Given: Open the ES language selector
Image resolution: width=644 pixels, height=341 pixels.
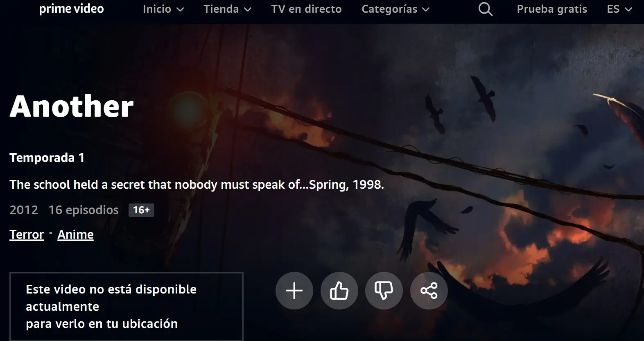Looking at the screenshot, I should pos(619,9).
